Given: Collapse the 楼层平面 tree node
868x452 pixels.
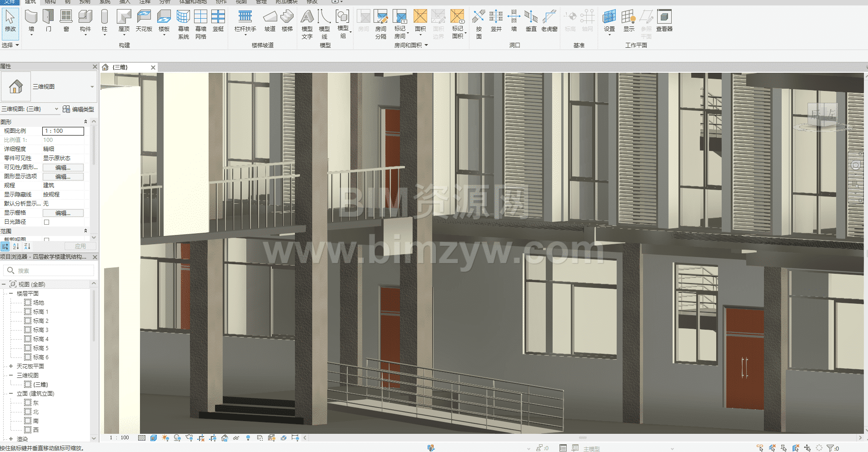Looking at the screenshot, I should [11, 293].
